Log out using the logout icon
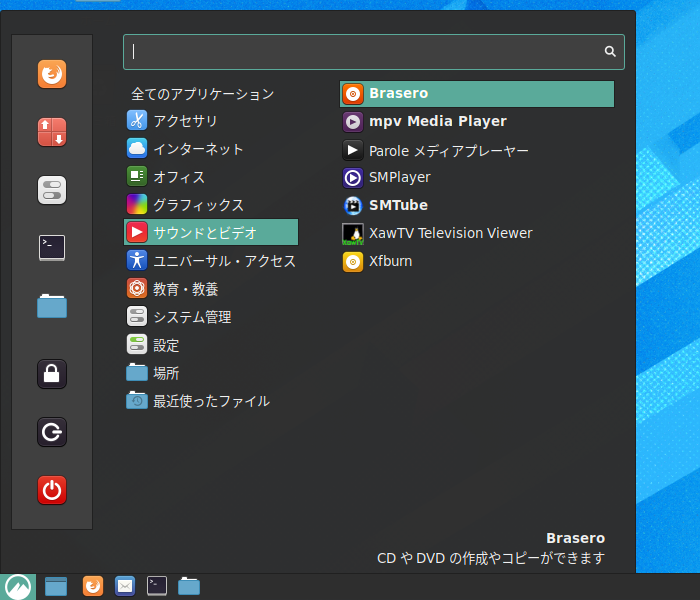 click(x=52, y=432)
